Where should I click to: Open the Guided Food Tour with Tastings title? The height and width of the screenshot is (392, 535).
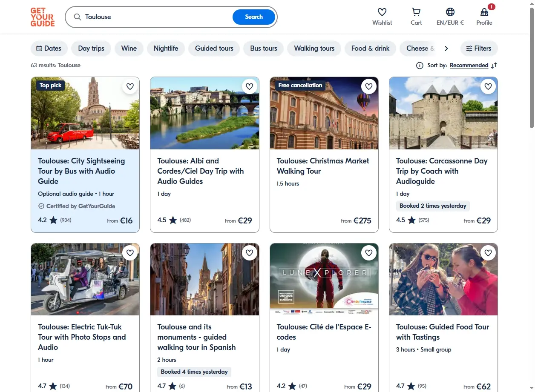(x=443, y=332)
